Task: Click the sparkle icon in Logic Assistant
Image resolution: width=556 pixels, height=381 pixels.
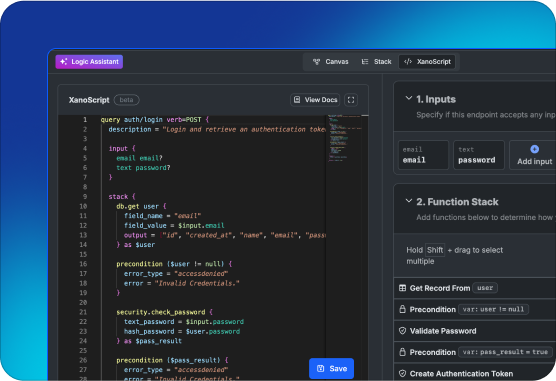Action: click(63, 62)
